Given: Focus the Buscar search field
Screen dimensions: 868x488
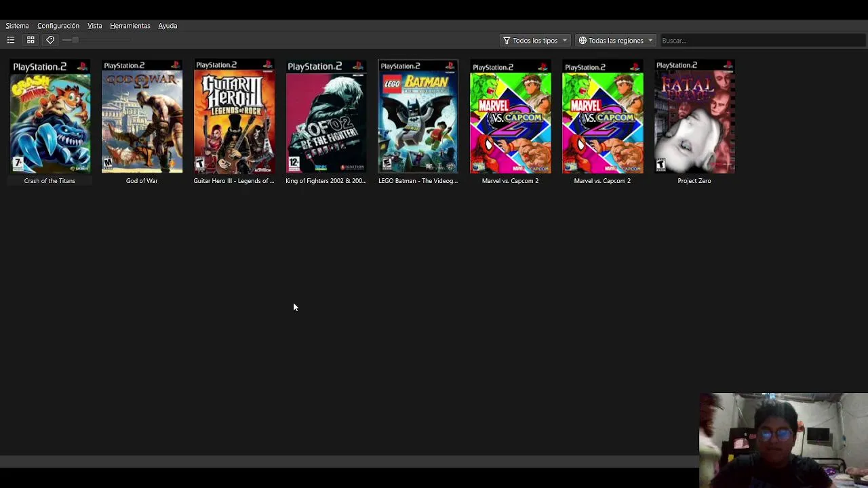Looking at the screenshot, I should [x=762, y=41].
